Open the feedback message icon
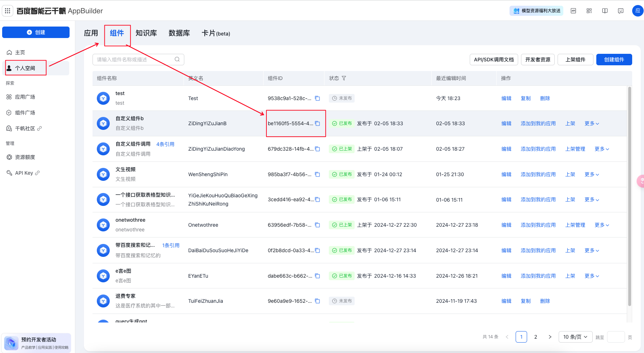This screenshot has height=353, width=644. pos(621,11)
